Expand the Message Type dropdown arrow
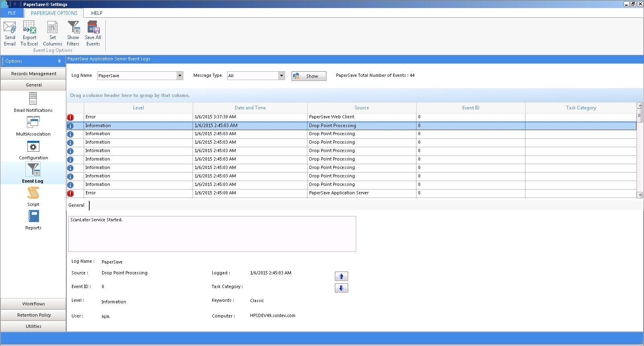Image resolution: width=644 pixels, height=346 pixels. [281, 76]
